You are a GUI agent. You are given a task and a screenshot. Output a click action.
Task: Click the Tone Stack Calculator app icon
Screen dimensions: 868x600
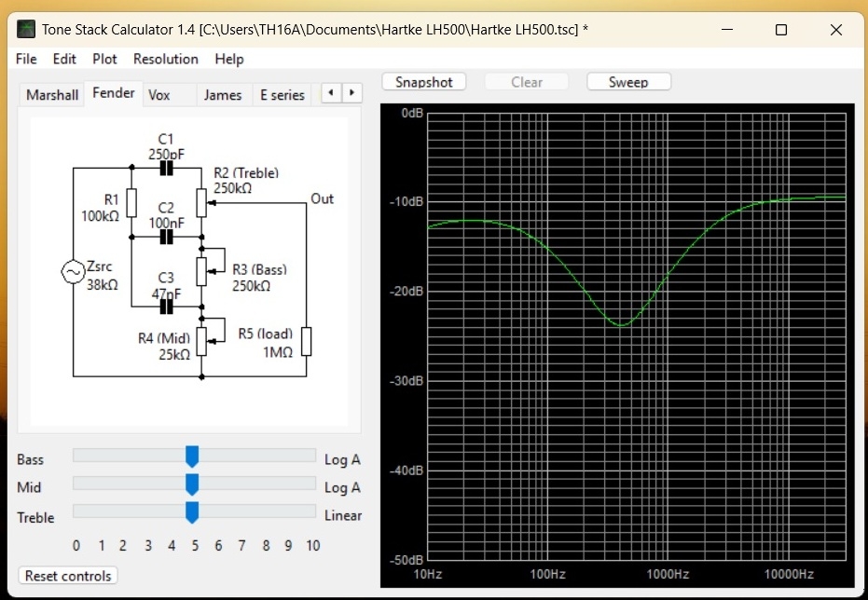click(x=26, y=29)
